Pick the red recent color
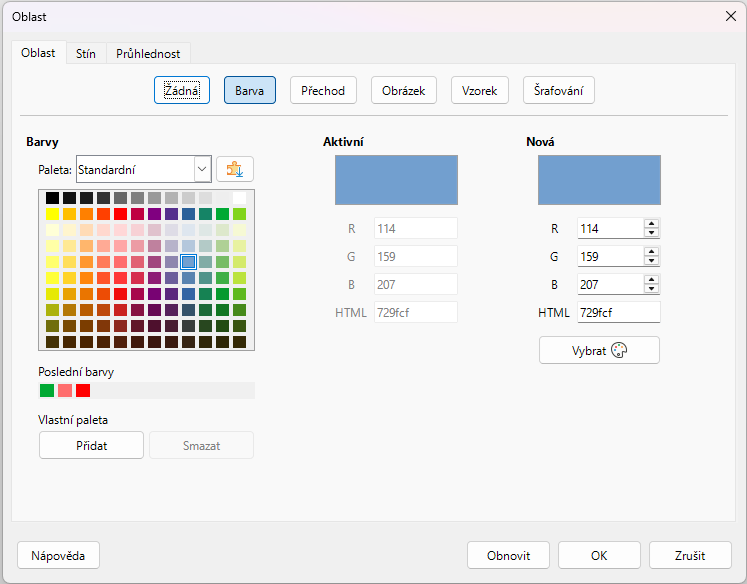 (x=83, y=391)
